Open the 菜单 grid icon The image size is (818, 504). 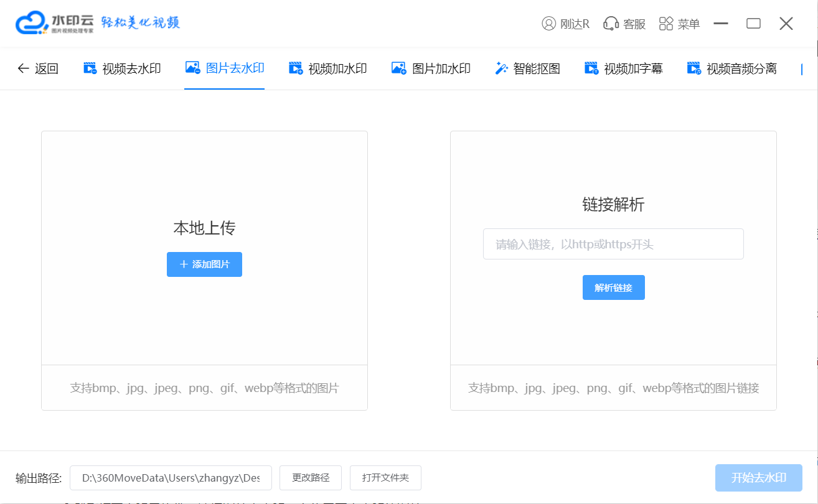pyautogui.click(x=666, y=24)
